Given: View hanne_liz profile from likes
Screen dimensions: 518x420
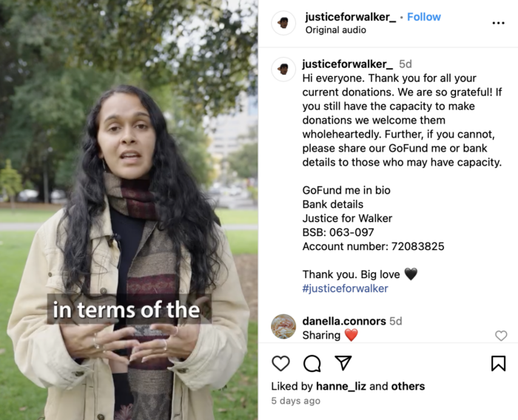Looking at the screenshot, I should click(x=341, y=386).
